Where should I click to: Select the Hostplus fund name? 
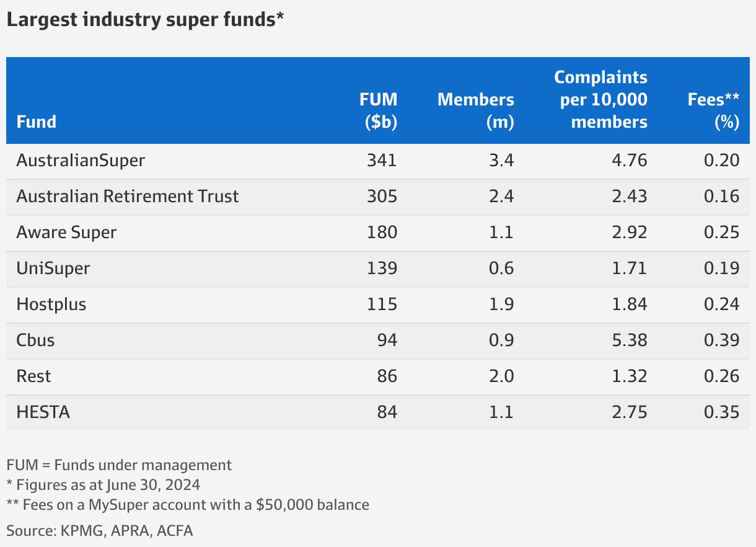click(x=51, y=305)
